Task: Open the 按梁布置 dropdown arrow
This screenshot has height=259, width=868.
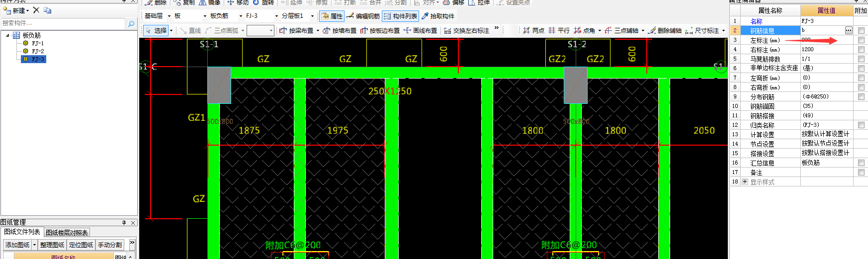Action: tap(318, 31)
